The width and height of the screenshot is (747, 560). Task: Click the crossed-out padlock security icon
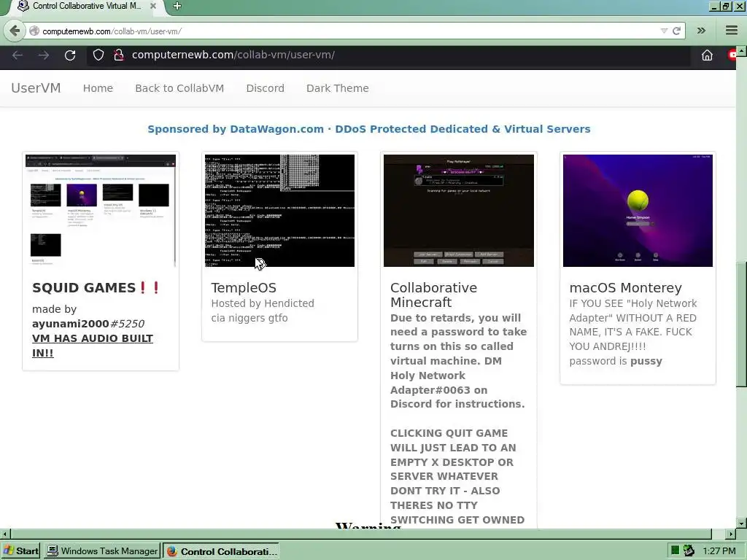[119, 55]
